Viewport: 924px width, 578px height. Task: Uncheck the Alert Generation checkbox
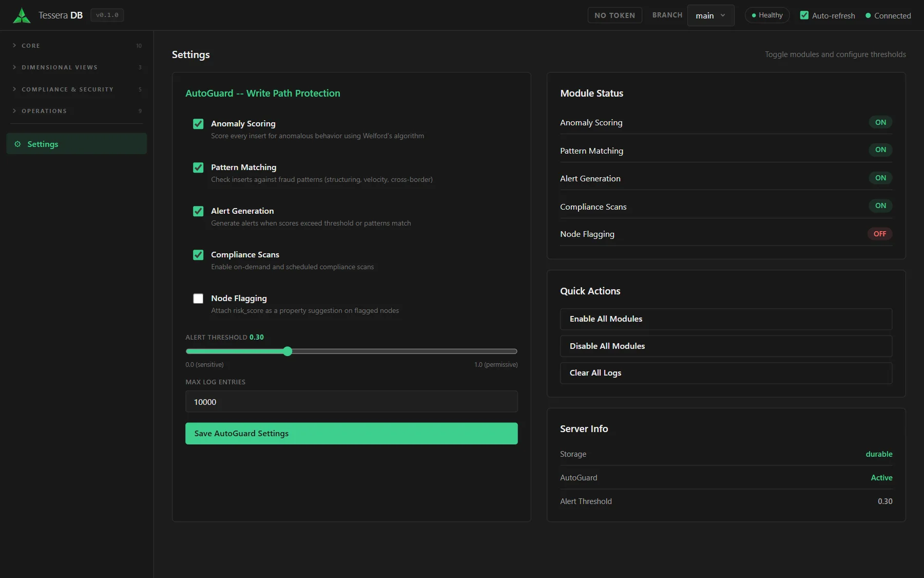click(x=198, y=211)
